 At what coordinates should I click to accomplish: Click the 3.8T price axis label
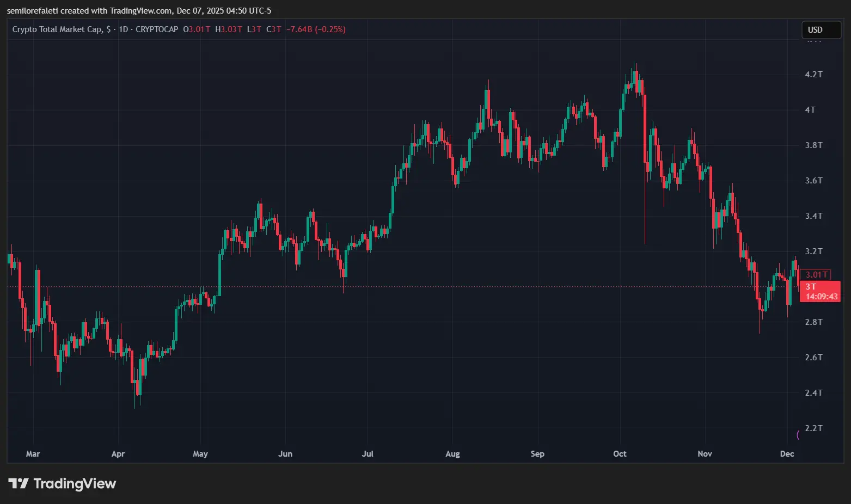[x=813, y=145]
